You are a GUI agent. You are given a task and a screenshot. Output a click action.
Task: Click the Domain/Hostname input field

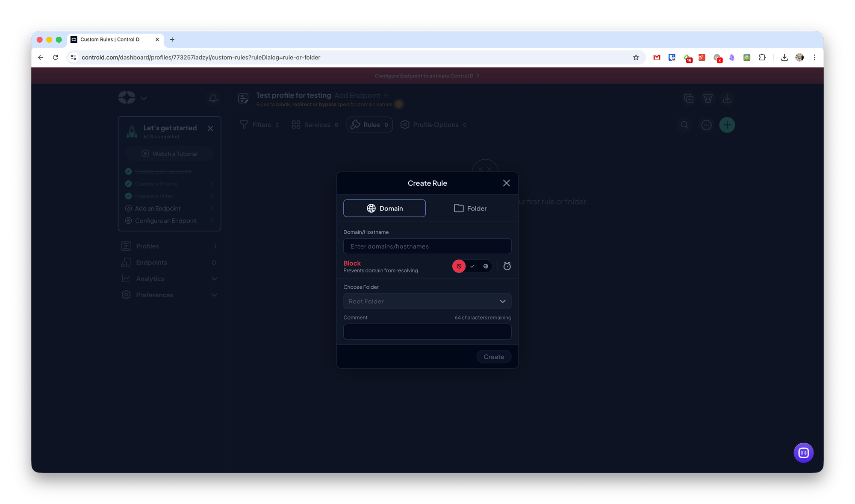[427, 246]
